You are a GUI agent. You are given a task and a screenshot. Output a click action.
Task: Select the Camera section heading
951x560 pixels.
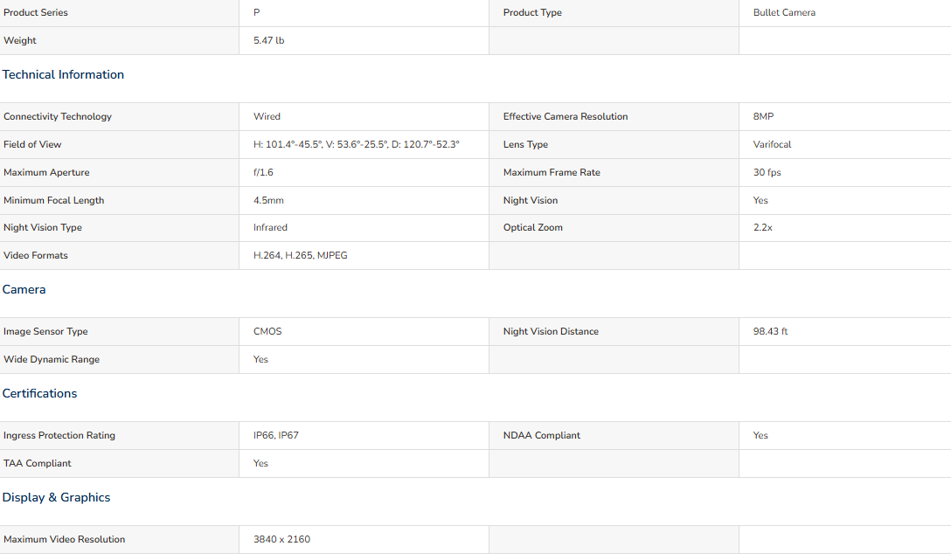pos(24,290)
